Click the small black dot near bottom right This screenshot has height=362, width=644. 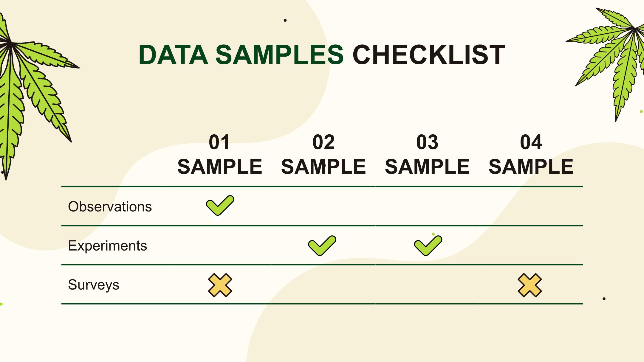(604, 299)
